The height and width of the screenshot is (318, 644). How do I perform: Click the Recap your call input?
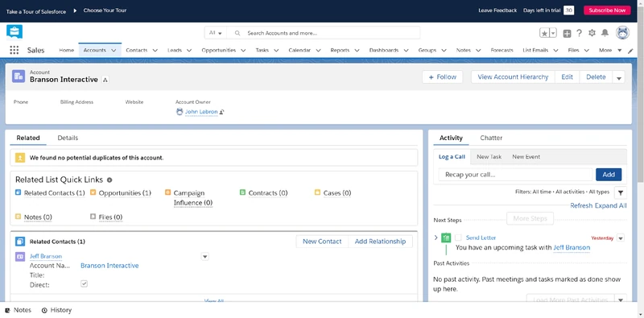[515, 175]
